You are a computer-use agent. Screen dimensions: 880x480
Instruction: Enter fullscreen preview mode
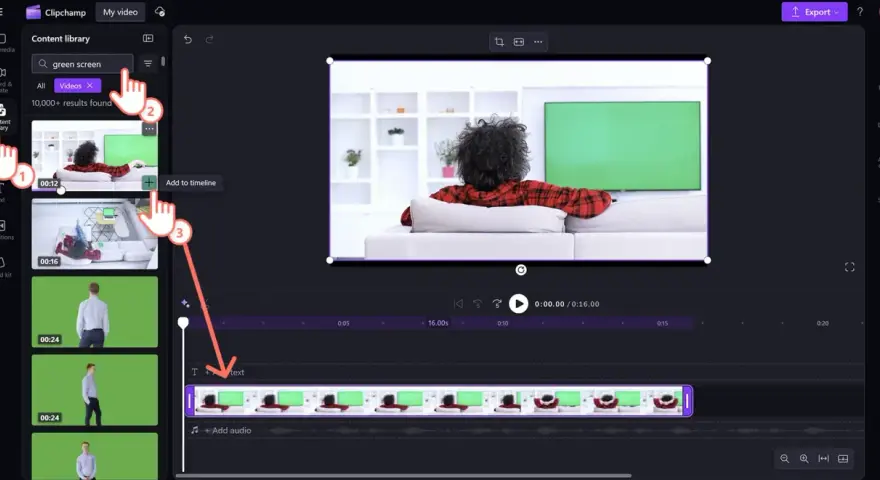pyautogui.click(x=850, y=267)
